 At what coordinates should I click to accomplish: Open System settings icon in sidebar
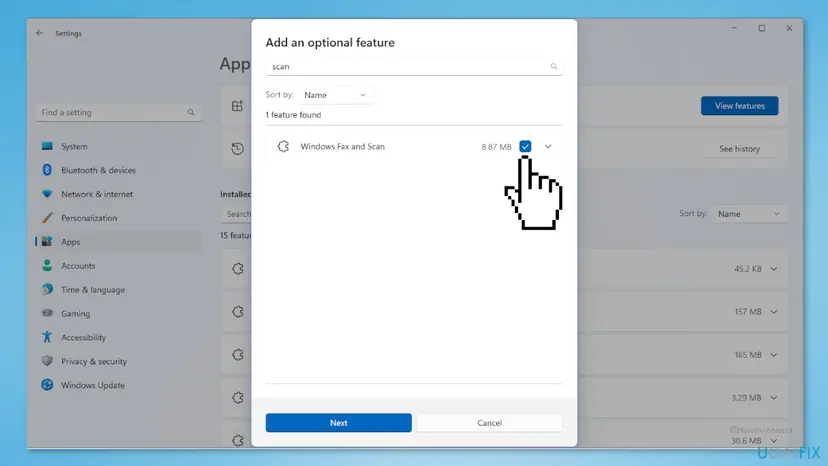[47, 146]
